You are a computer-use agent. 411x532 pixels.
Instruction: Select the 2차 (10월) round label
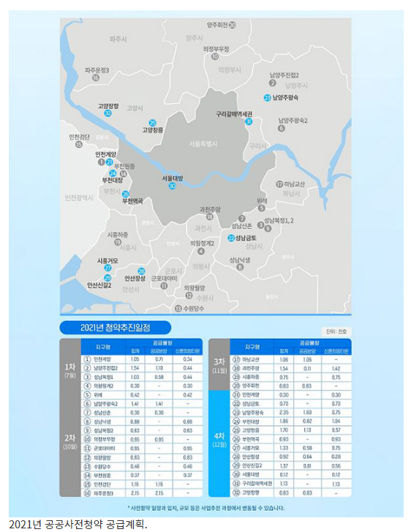point(70,441)
